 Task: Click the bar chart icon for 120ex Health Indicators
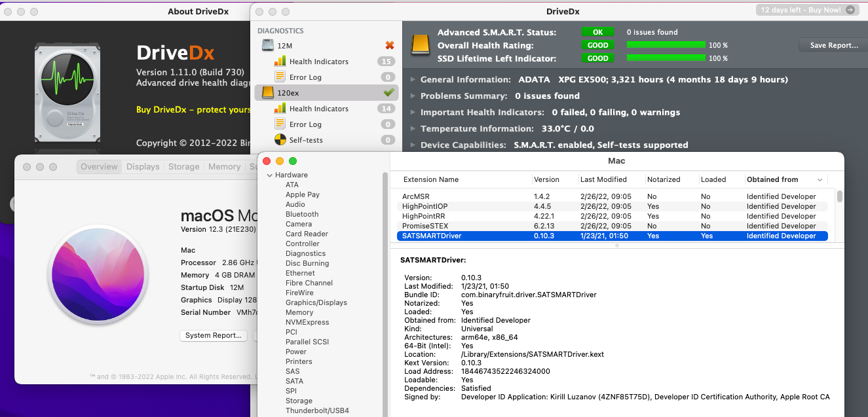coord(280,109)
